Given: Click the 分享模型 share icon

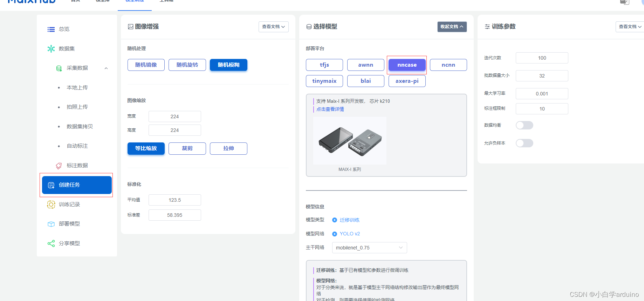Looking at the screenshot, I should click(x=51, y=243).
